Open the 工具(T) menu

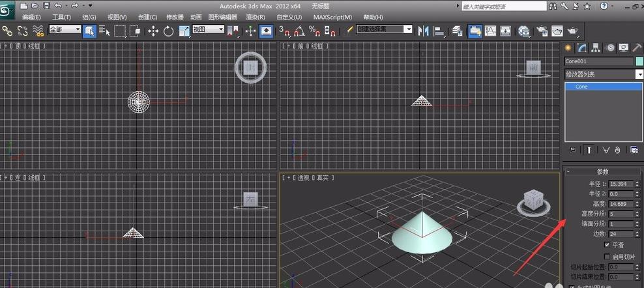coord(62,17)
